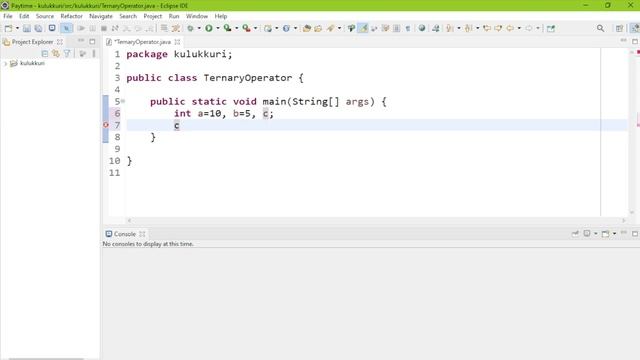Open the Coverage dropdown arrow
This screenshot has height=360, width=640.
tap(236, 28)
